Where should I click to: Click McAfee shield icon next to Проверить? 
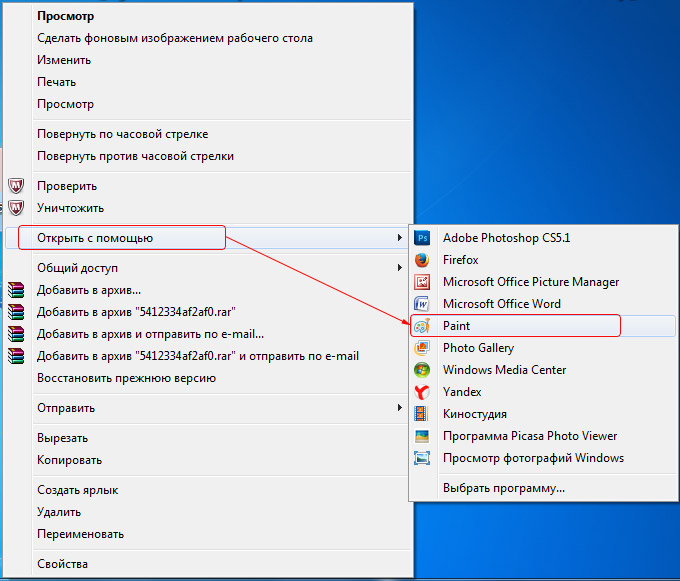16,186
